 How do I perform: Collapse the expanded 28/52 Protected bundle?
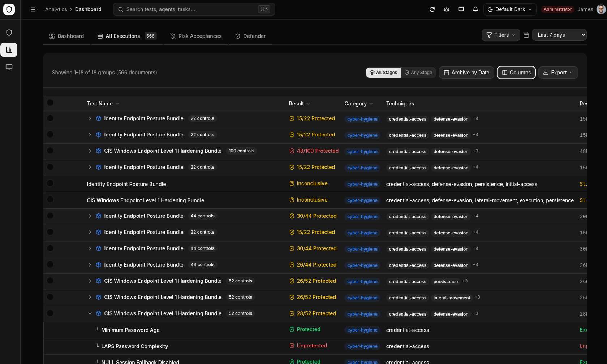pos(90,313)
